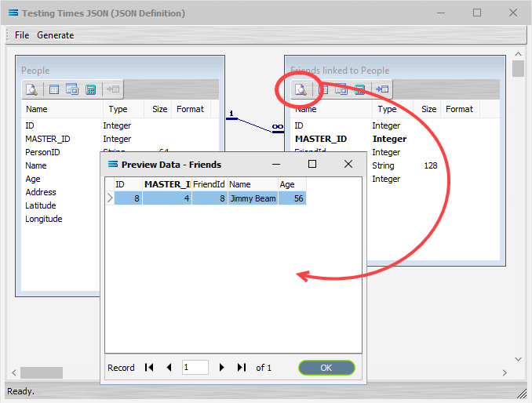Screen dimensions: 532x403
Task: Click blue import arrow icon in Friends toolbar
Action: 382,89
